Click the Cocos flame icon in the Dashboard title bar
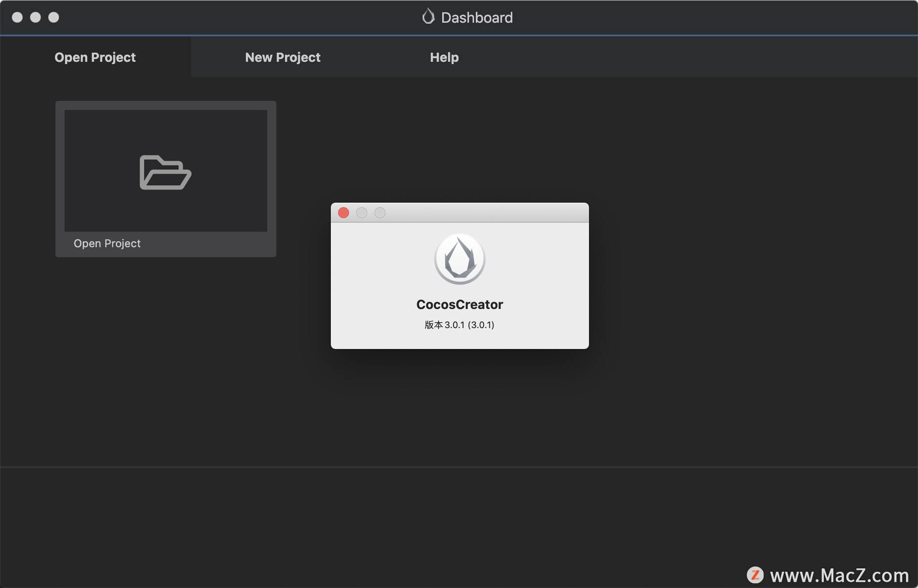This screenshot has width=918, height=588. click(428, 17)
